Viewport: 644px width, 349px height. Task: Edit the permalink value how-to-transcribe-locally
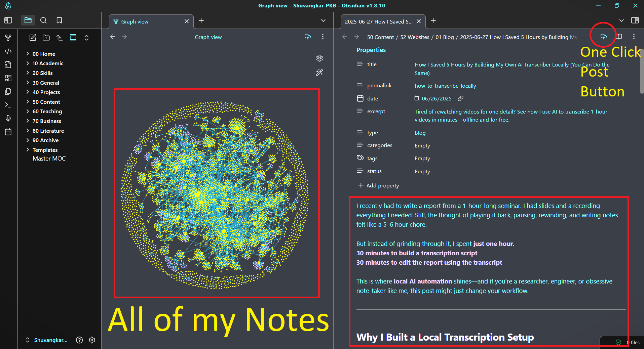click(445, 86)
